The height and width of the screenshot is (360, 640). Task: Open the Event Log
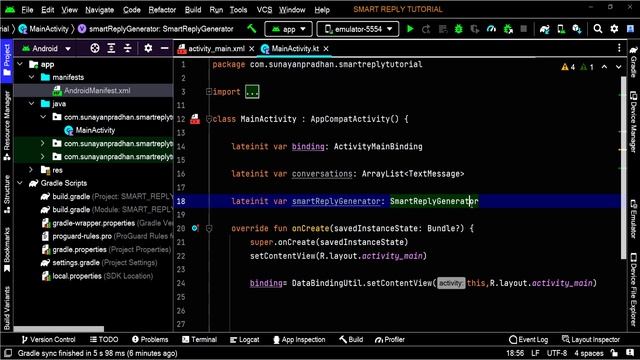528,339
